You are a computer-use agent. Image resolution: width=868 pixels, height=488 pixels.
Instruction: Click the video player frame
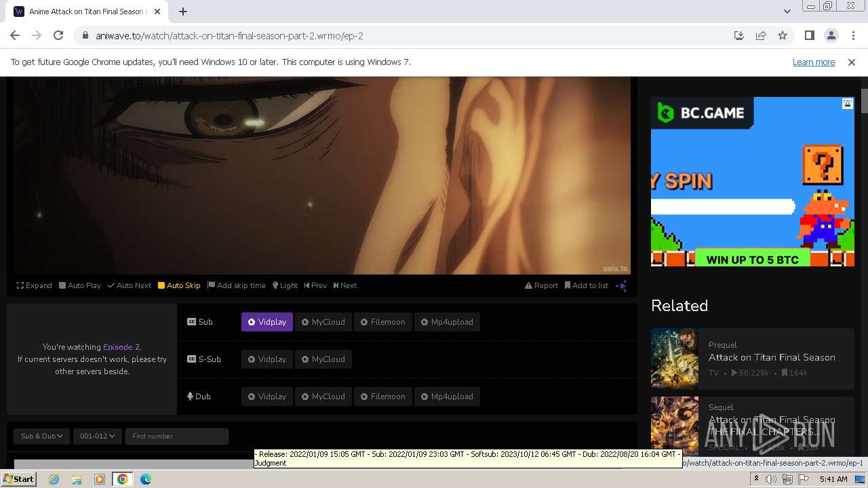[x=322, y=176]
